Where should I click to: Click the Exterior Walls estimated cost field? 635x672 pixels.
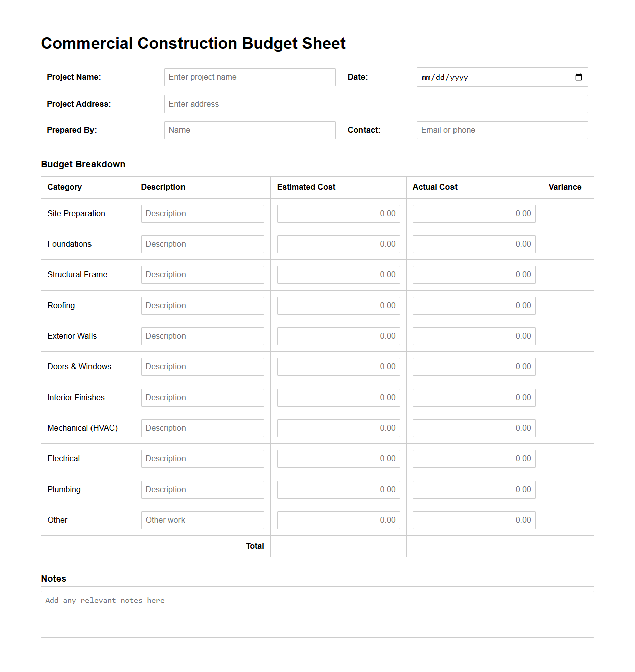[338, 336]
